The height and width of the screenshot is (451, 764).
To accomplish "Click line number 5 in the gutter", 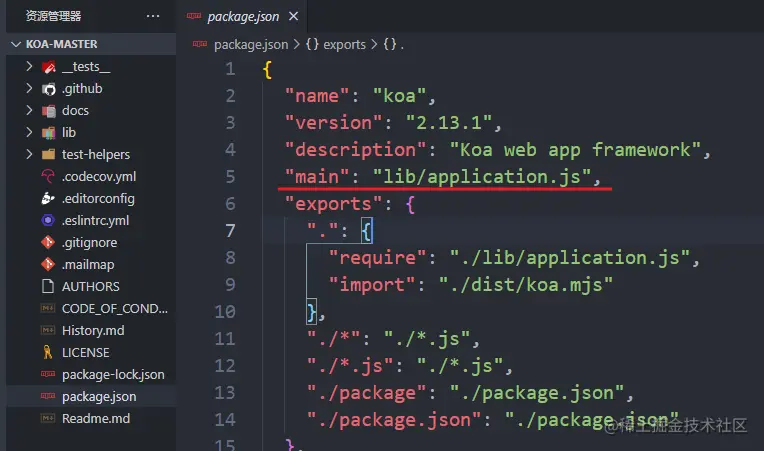I will 230,176.
